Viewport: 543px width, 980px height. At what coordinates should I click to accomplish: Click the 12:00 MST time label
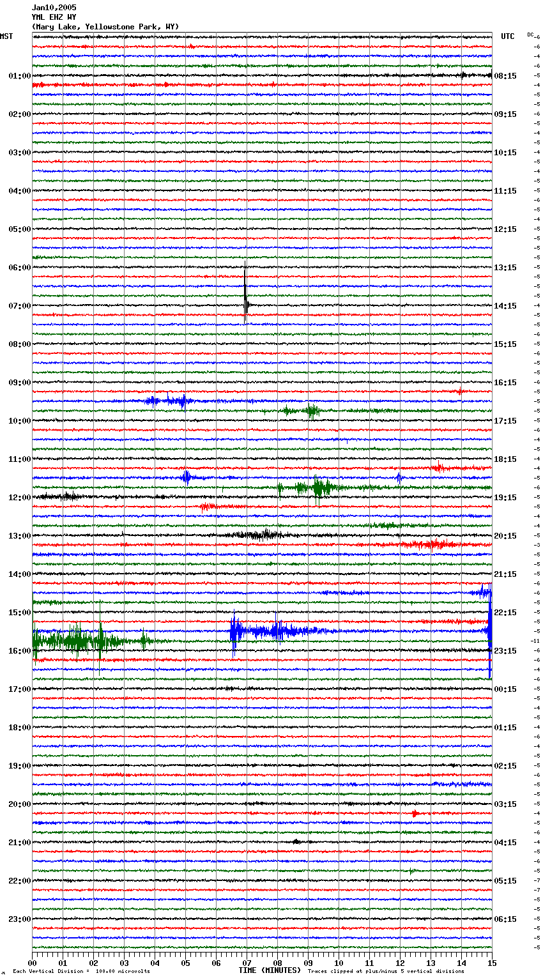click(20, 498)
